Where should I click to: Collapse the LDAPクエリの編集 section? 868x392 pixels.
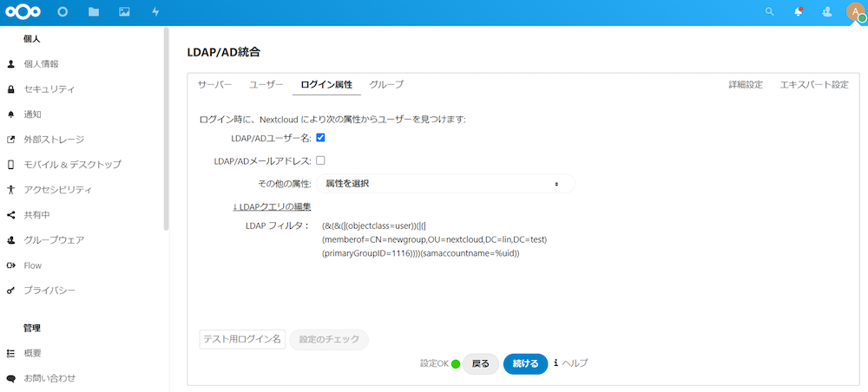272,206
